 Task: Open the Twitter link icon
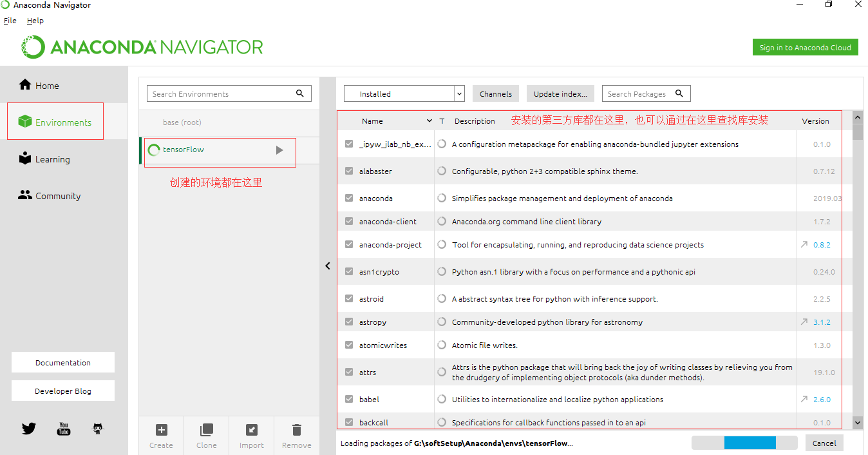tap(29, 429)
